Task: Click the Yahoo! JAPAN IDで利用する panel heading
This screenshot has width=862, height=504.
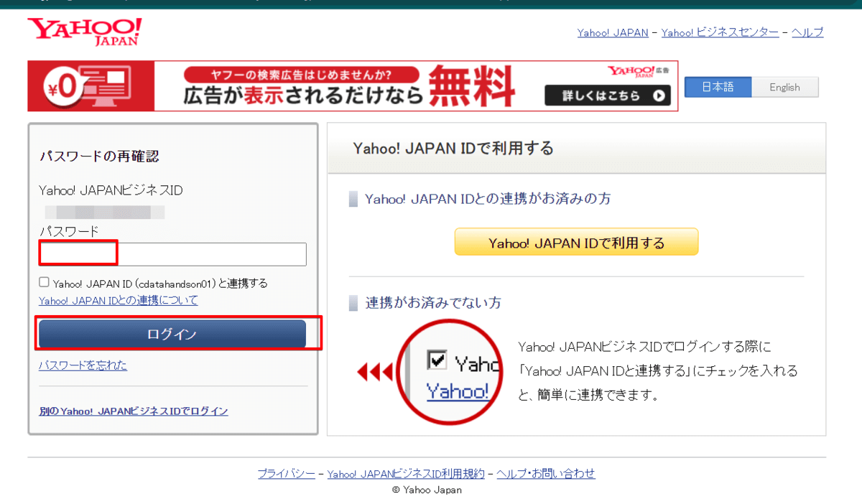Action: tap(453, 149)
